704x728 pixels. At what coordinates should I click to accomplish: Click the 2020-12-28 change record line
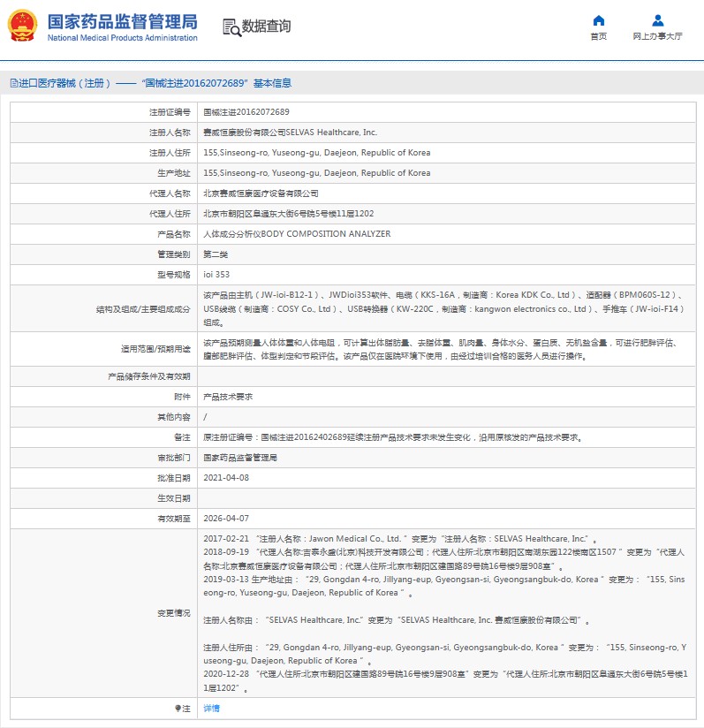[445, 680]
